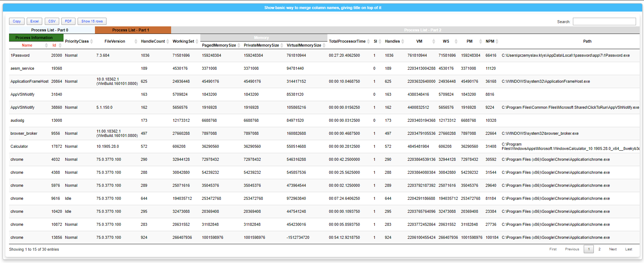Export the table to Excel
Image resolution: width=644 pixels, height=263 pixels.
click(34, 21)
